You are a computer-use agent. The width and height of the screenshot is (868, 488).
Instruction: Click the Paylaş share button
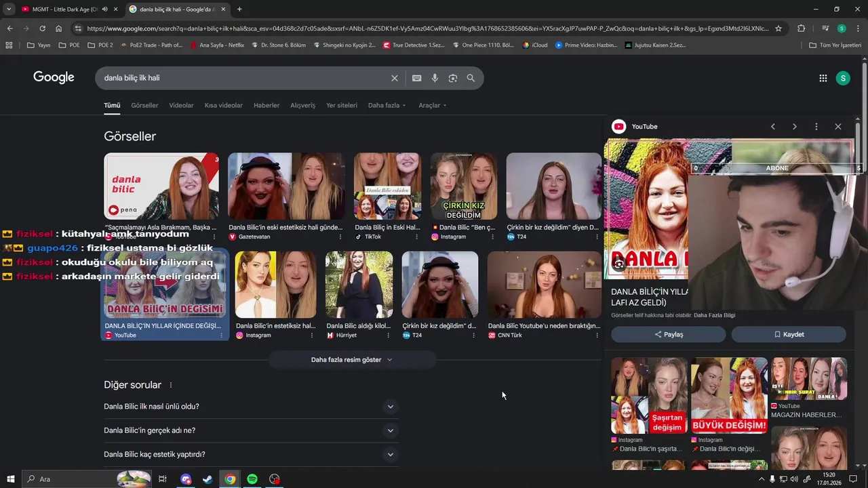[x=669, y=334]
